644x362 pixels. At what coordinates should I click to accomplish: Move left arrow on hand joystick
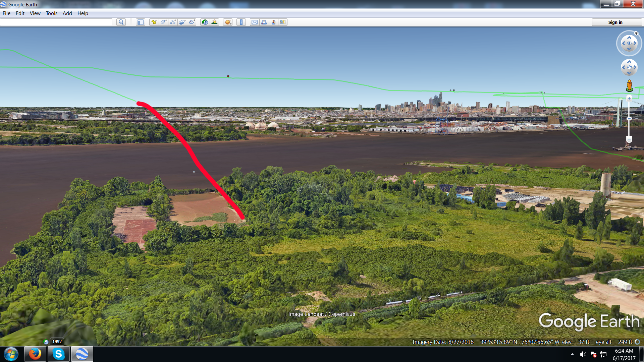[624, 67]
